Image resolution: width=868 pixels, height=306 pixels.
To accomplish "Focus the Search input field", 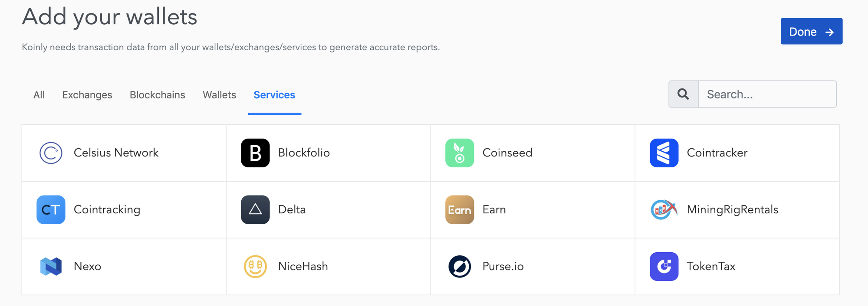I will [767, 94].
